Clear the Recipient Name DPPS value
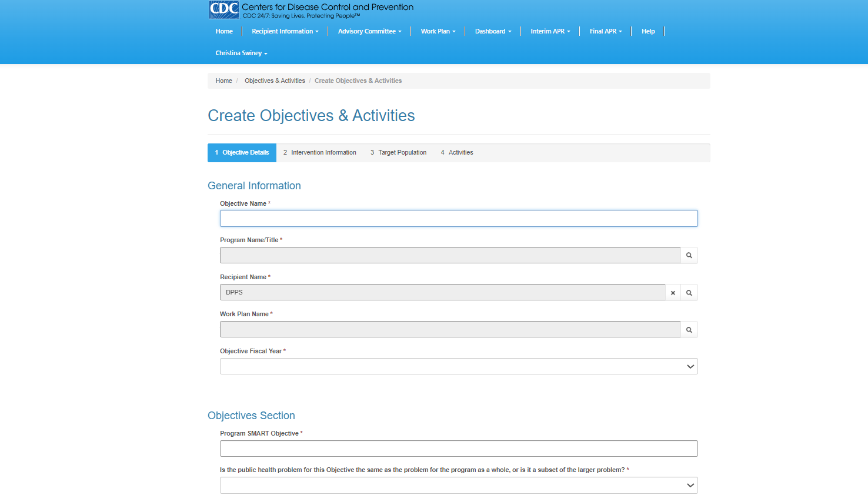 coord(673,293)
